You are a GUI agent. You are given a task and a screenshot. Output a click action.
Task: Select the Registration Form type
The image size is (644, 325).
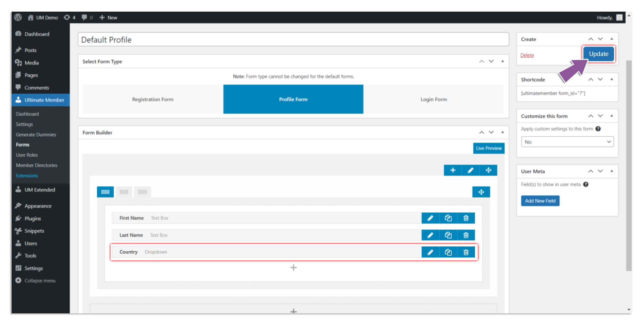(153, 99)
